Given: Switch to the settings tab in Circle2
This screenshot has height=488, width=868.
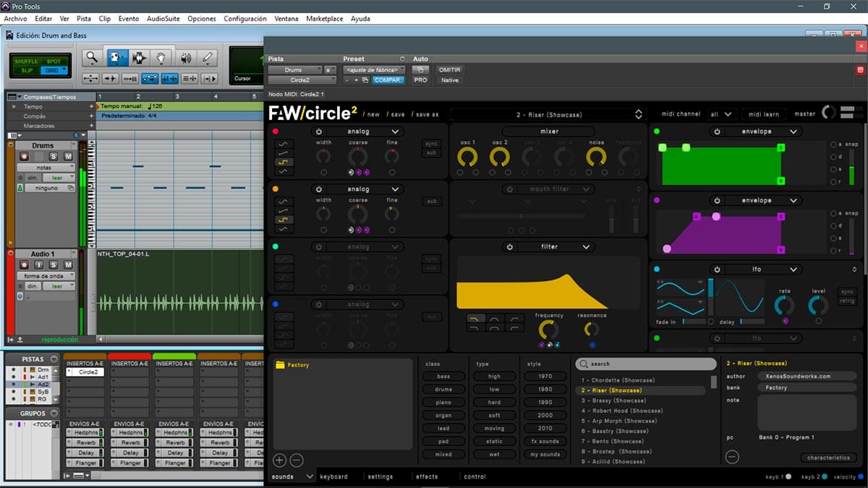Looking at the screenshot, I should pos(380,477).
